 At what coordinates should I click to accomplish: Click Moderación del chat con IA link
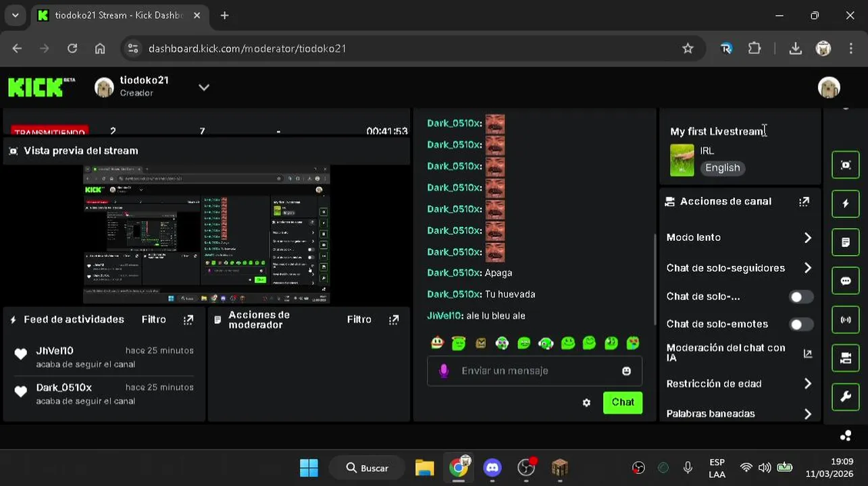pos(725,353)
